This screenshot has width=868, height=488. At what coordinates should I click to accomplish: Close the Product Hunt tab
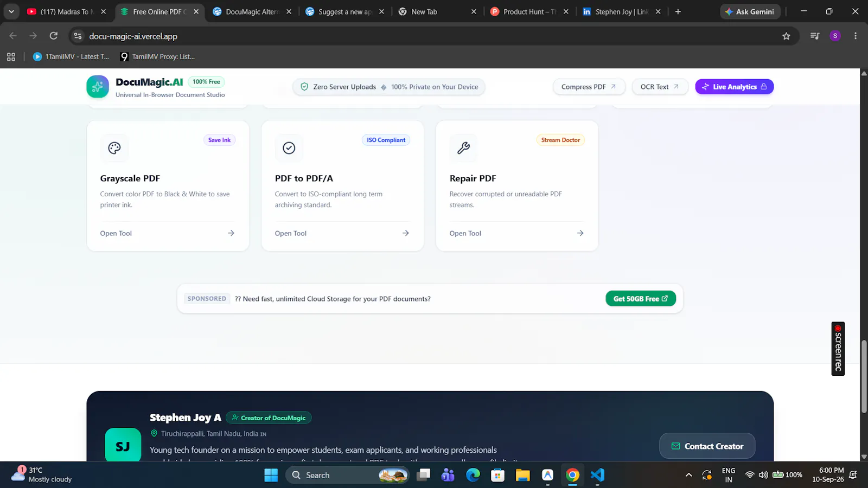pos(566,11)
